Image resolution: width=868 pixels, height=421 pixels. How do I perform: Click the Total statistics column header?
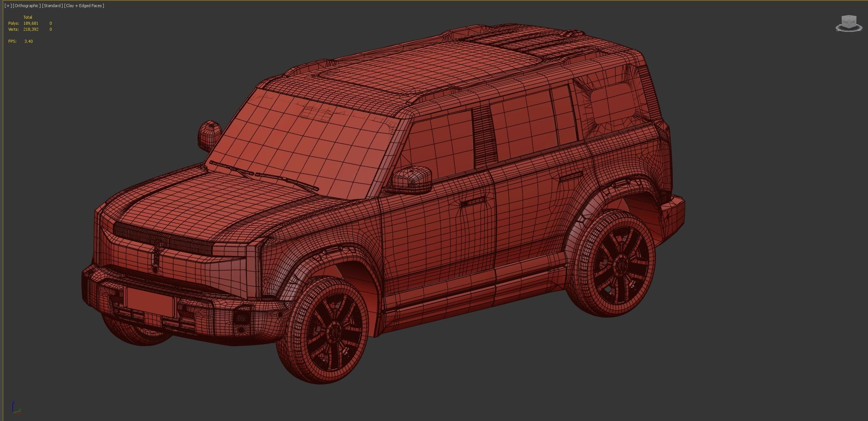(28, 17)
